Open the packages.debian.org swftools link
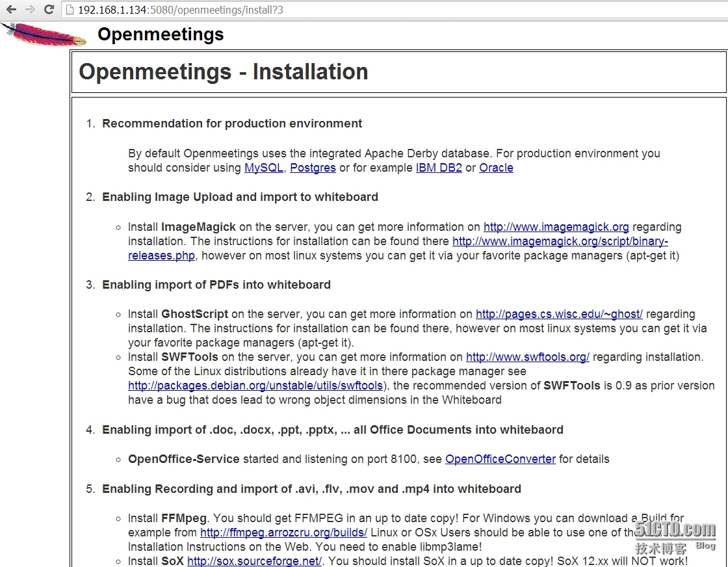 (x=255, y=386)
